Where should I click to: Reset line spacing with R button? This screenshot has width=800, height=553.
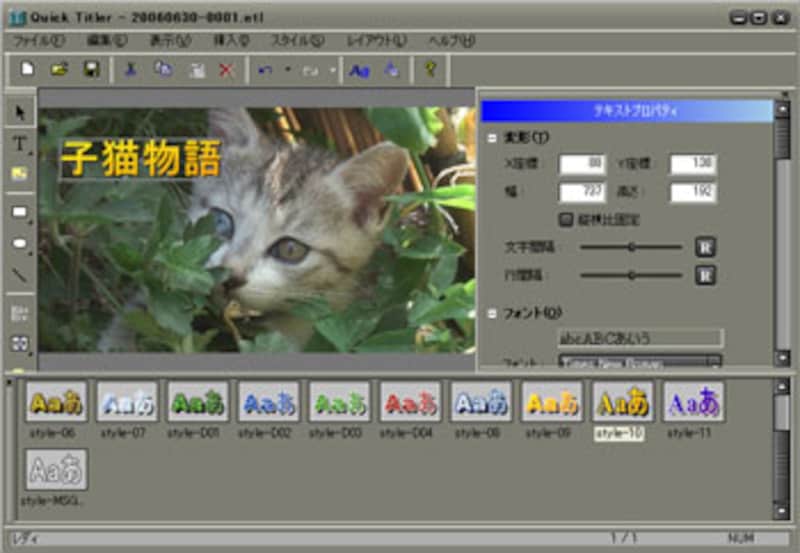point(705,274)
